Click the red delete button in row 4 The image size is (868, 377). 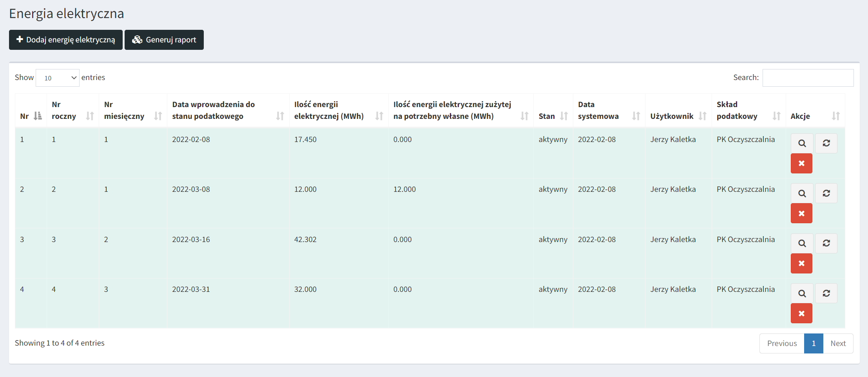tap(801, 313)
